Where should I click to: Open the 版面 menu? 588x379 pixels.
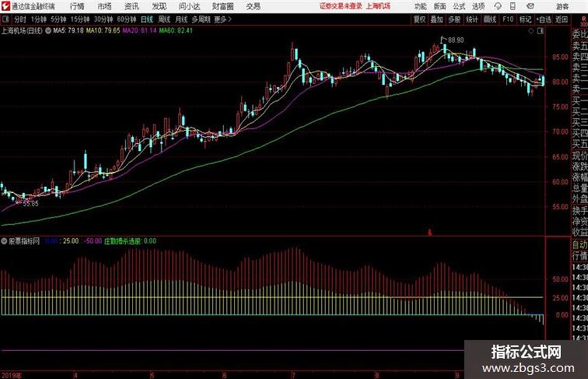[x=439, y=6]
